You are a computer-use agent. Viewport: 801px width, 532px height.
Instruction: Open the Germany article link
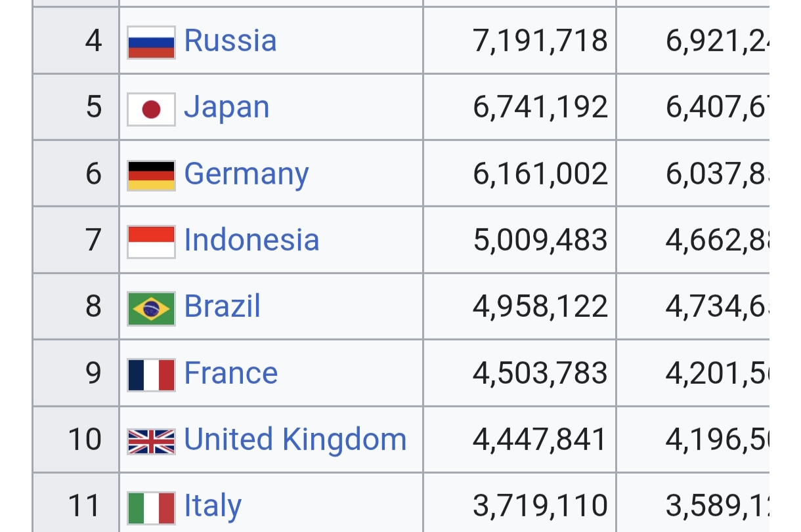[x=246, y=175]
